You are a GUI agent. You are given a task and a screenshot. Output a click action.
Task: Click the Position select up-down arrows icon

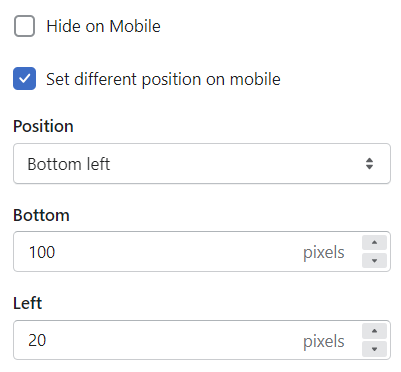[369, 164]
